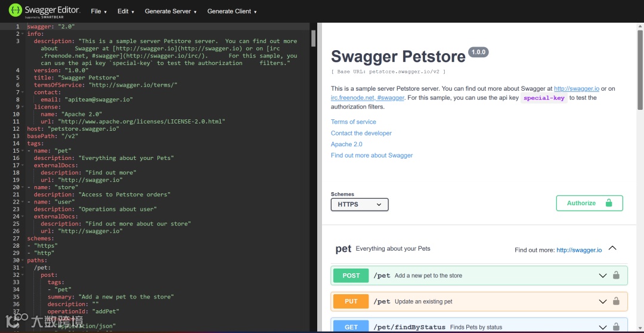Click the lock icon on POST /pet
The height and width of the screenshot is (333, 644).
tap(616, 276)
